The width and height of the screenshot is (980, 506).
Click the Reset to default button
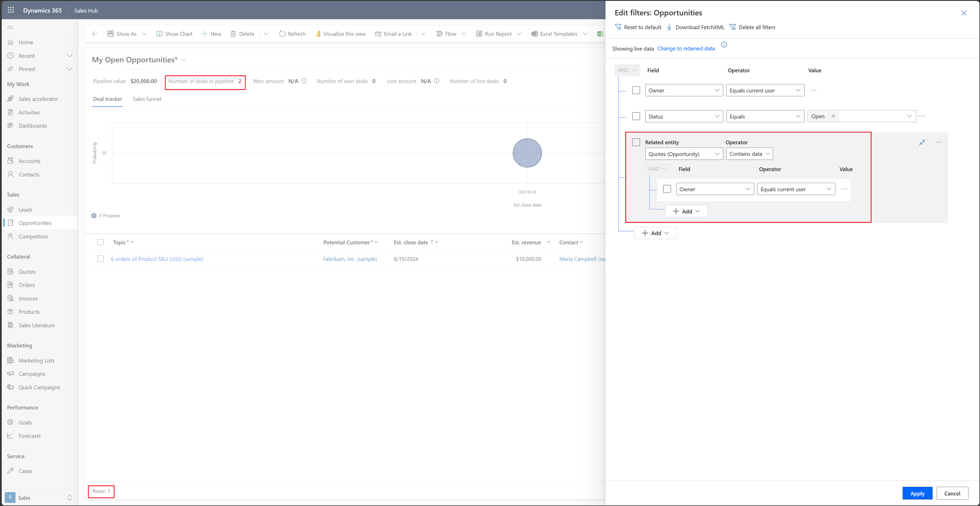pyautogui.click(x=640, y=27)
